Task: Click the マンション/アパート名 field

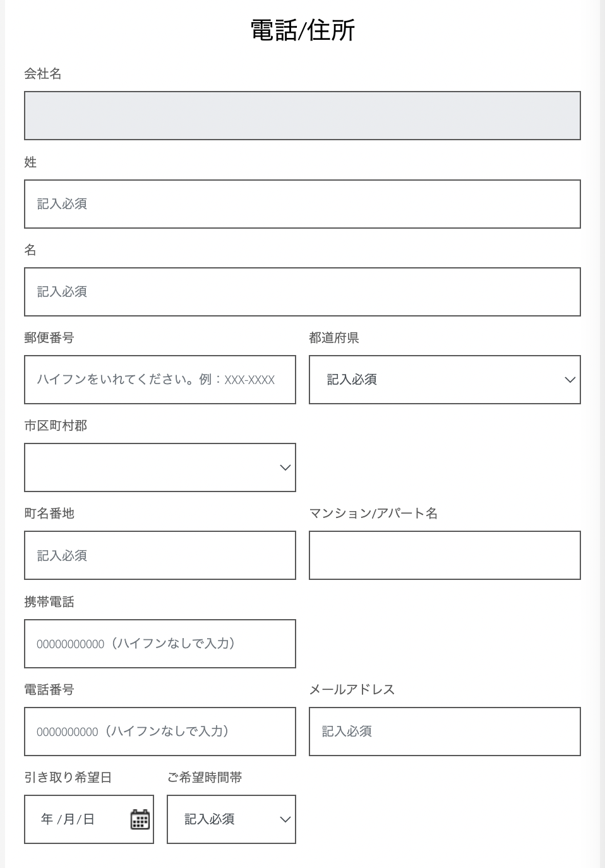Action: 444,555
